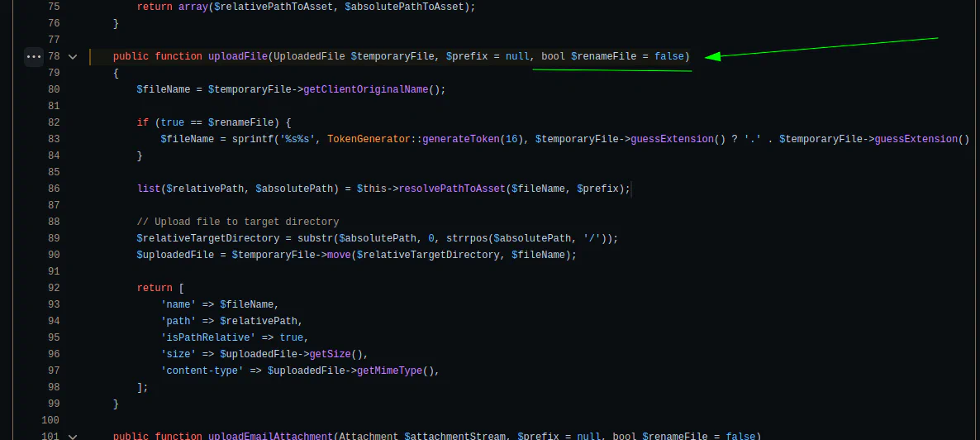Image resolution: width=980 pixels, height=440 pixels.
Task: Collapse the uploadFile function at line 78
Action: click(73, 56)
